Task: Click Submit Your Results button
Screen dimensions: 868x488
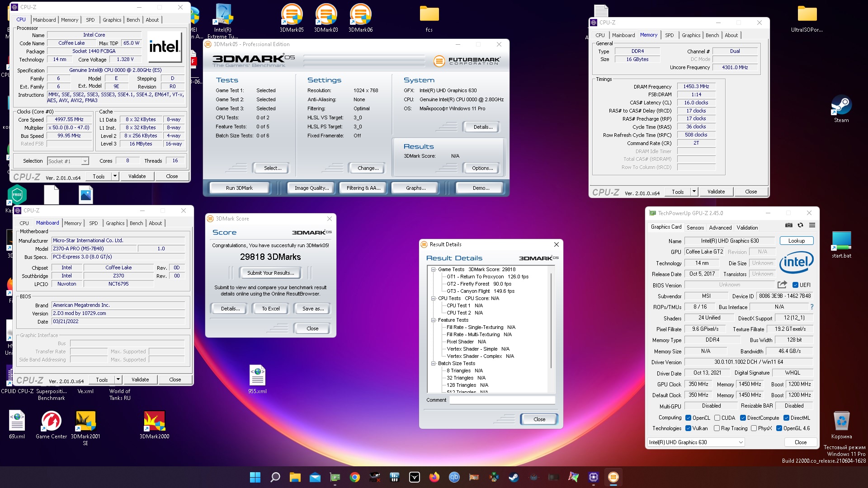Action: 270,273
